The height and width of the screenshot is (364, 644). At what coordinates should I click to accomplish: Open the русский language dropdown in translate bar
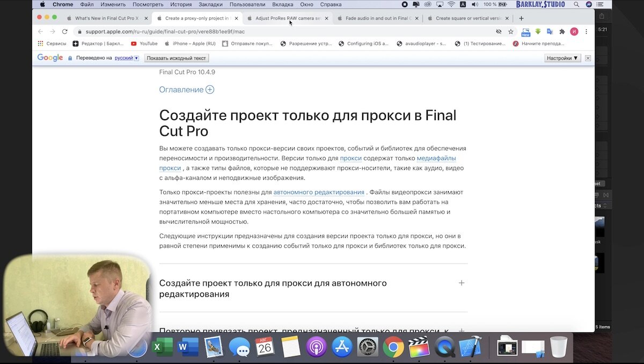[127, 58]
